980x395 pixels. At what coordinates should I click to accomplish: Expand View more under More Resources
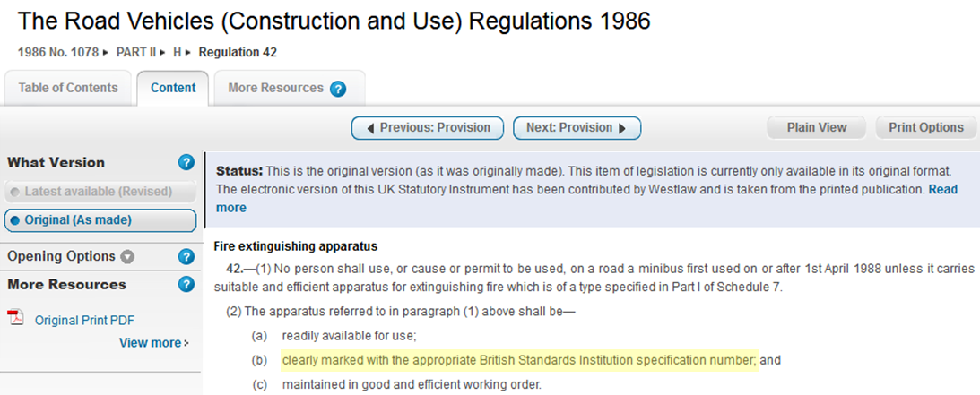point(154,342)
